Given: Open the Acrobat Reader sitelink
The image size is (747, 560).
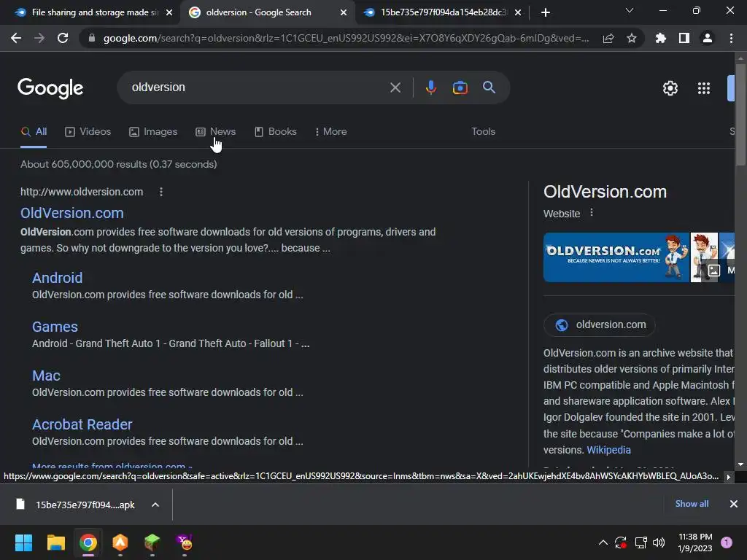Looking at the screenshot, I should (x=82, y=425).
